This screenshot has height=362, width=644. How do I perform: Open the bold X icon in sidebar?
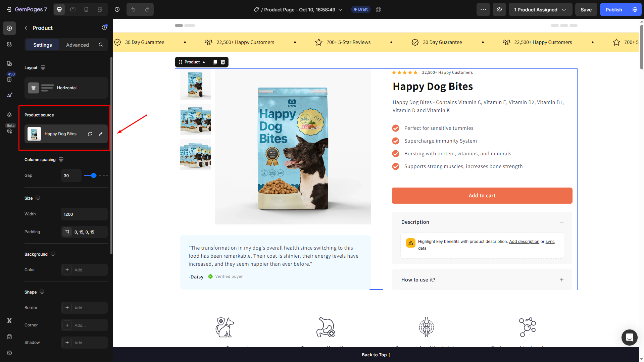pos(9,321)
